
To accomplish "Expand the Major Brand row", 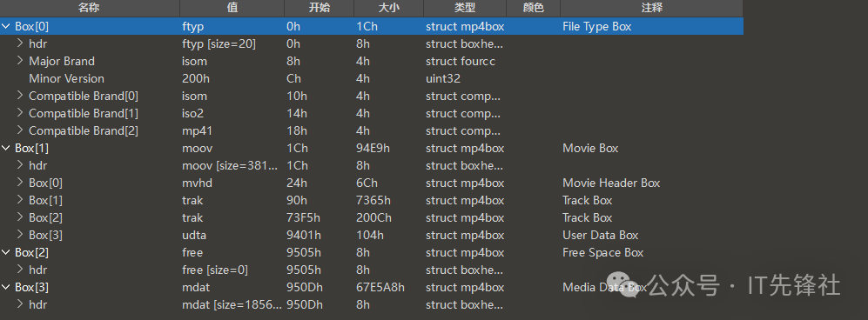I will pos(20,61).
